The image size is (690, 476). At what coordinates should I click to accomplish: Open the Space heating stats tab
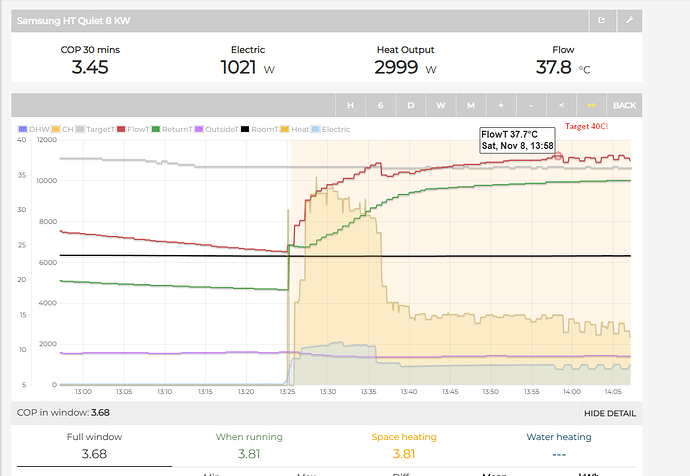click(403, 447)
